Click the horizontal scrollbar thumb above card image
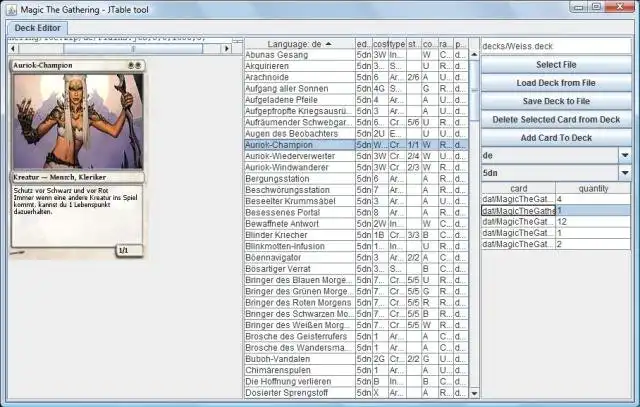640x407 pixels. 133,49
